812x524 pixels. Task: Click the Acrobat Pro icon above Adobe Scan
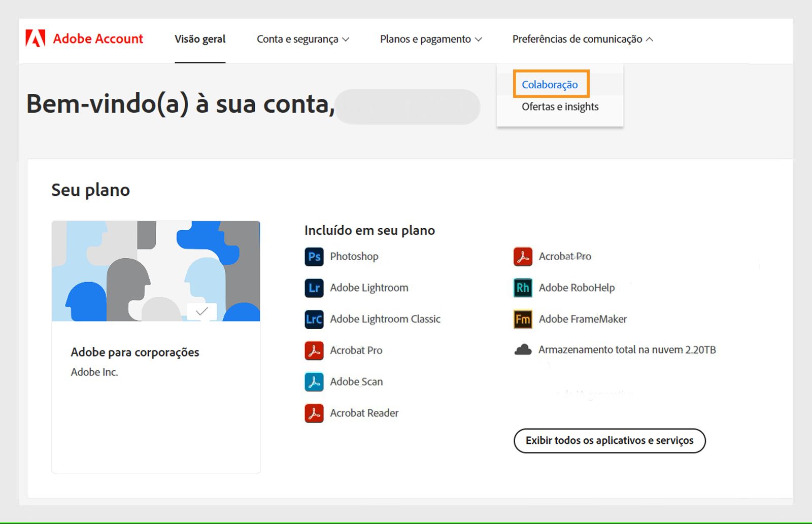314,351
